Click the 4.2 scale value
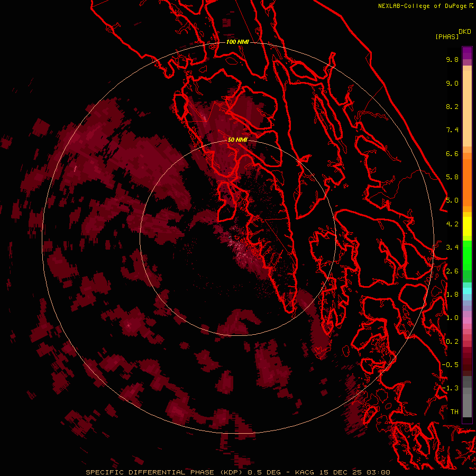 [452, 224]
